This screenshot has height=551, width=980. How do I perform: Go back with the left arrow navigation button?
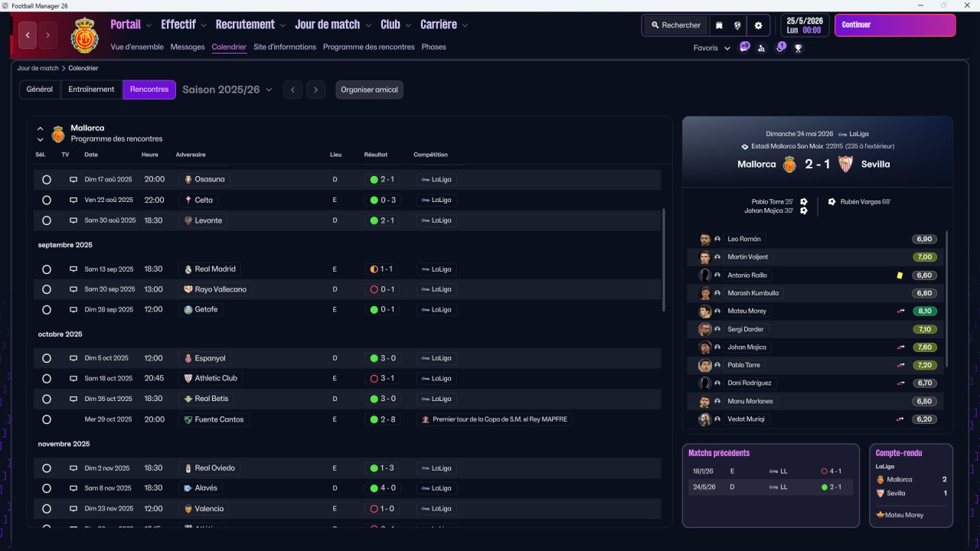click(x=28, y=35)
